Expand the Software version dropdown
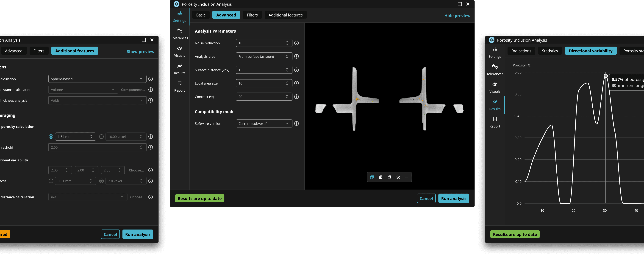Screen dimensions: 644x255 tap(264, 124)
